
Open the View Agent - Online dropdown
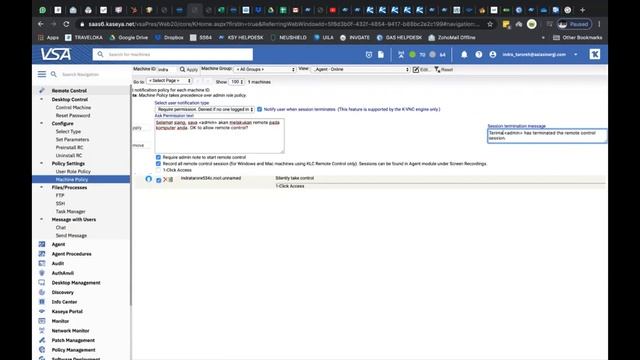(x=360, y=69)
